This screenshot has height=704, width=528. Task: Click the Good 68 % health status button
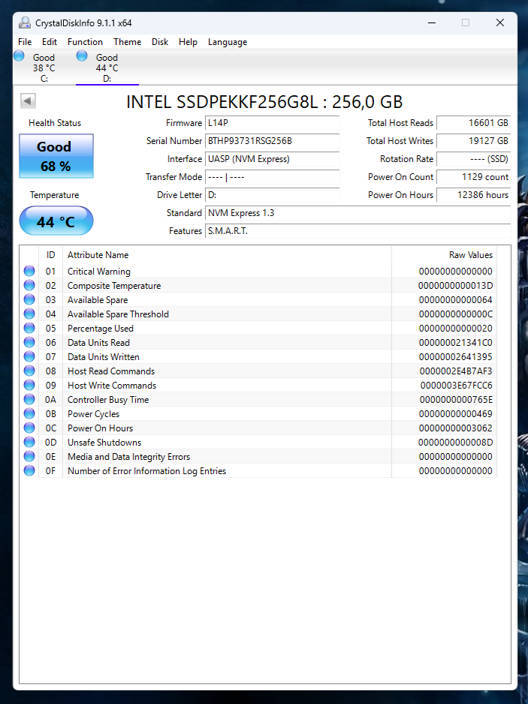(x=56, y=156)
